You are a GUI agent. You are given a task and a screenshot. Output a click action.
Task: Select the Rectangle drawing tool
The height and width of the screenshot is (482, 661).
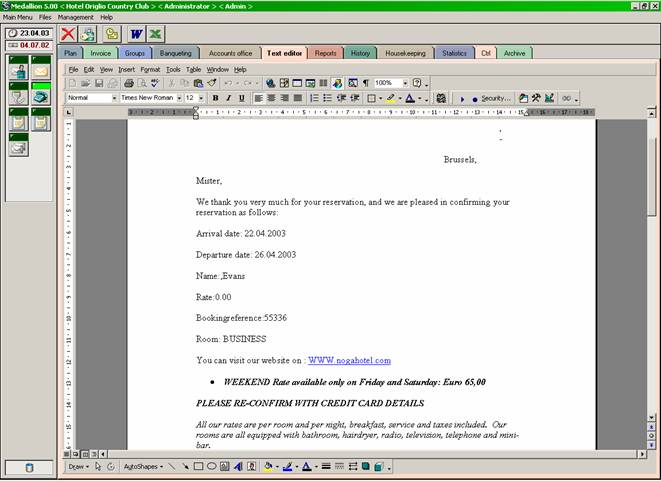[198, 466]
